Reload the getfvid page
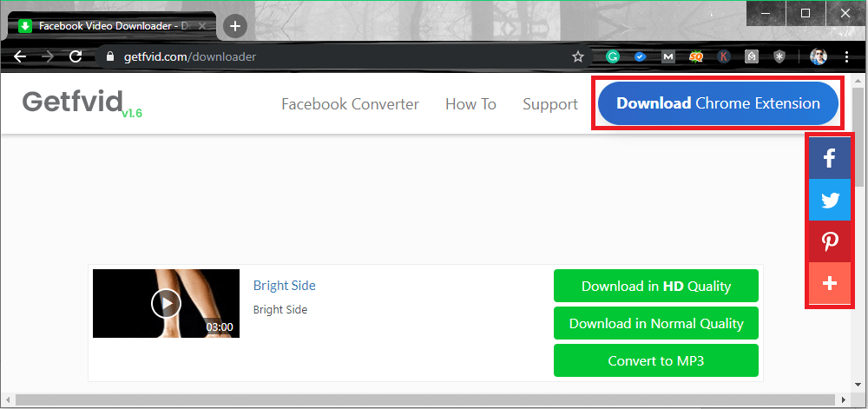The image size is (868, 409). (76, 56)
